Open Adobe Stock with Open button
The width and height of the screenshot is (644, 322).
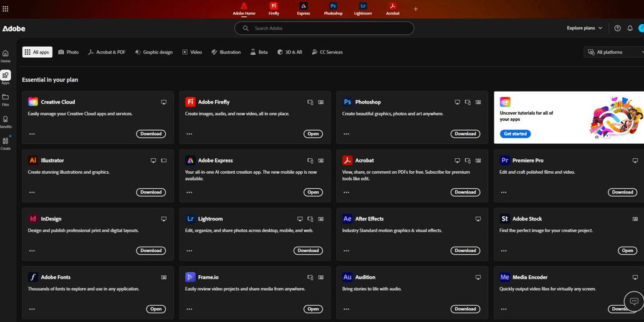(628, 250)
